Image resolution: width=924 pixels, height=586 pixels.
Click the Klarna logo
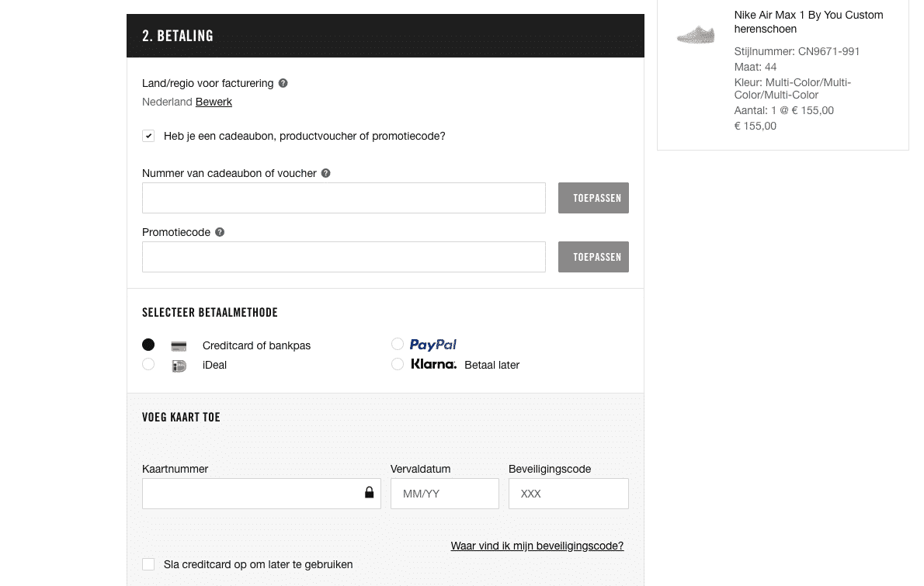433,364
